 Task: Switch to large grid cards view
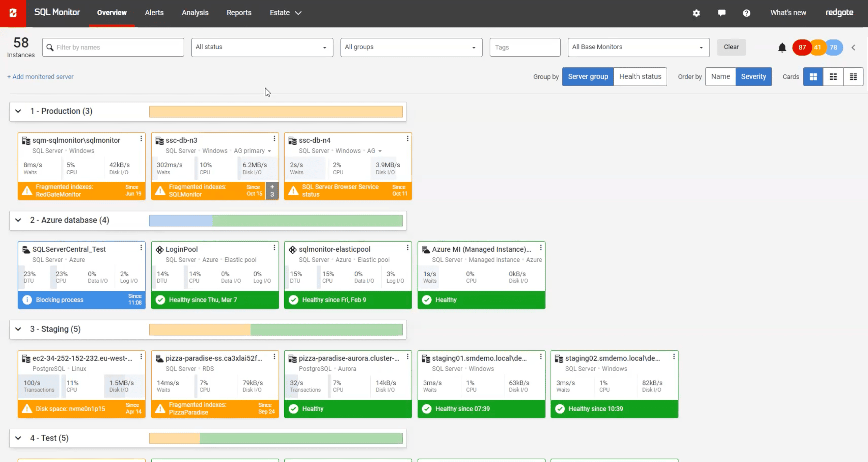813,77
